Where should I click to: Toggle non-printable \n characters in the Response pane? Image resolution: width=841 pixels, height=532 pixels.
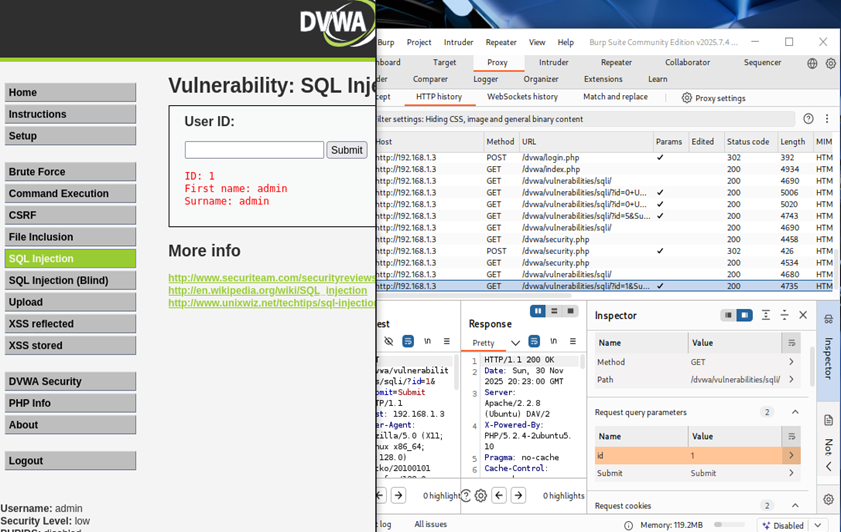554,341
